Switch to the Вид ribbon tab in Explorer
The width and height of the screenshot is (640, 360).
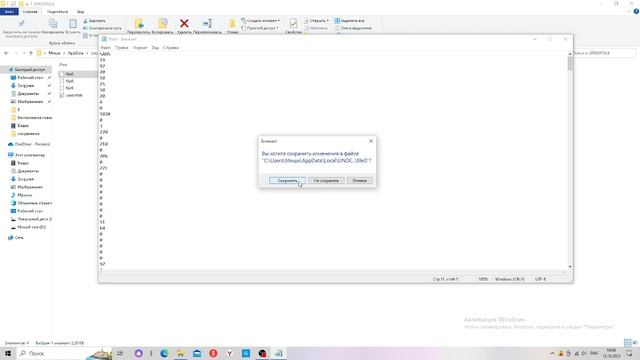81,12
